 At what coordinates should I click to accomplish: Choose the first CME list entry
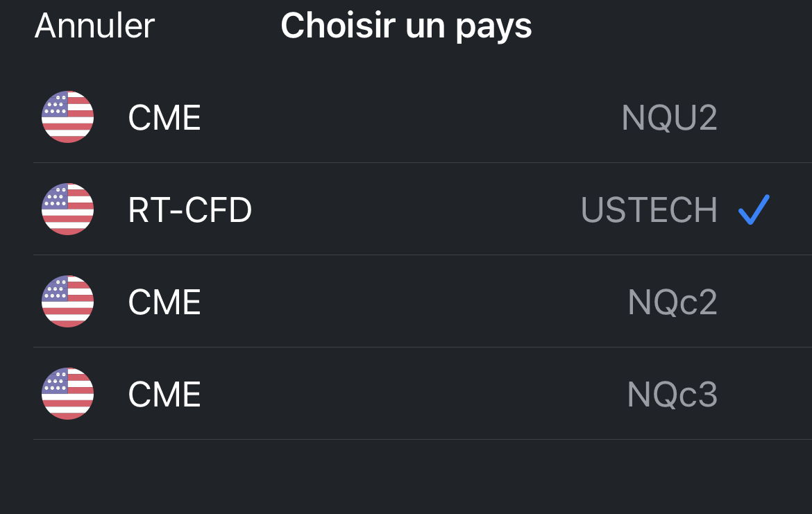[416, 118]
